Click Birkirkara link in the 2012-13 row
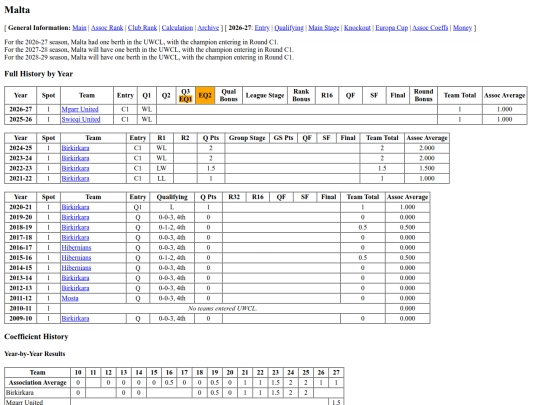540x405 pixels. (75, 288)
